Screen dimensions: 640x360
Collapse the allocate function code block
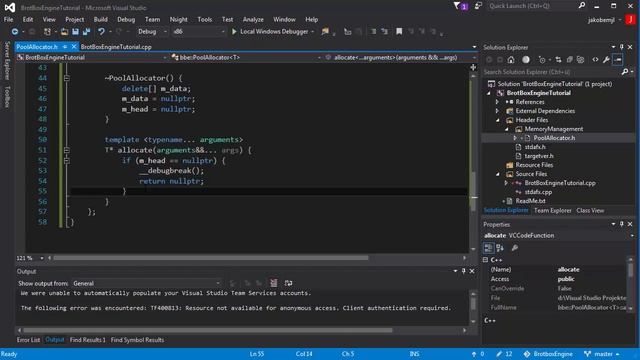pyautogui.click(x=67, y=150)
